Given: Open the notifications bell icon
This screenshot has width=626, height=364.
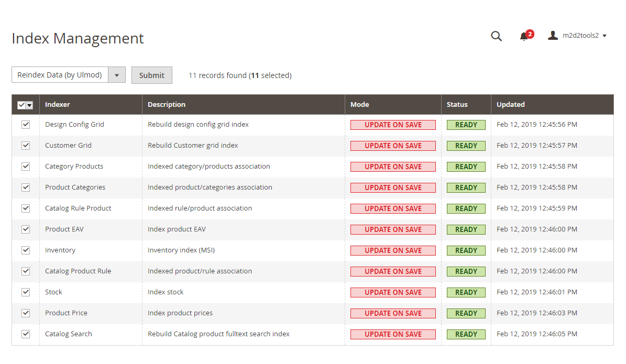Looking at the screenshot, I should (x=524, y=37).
